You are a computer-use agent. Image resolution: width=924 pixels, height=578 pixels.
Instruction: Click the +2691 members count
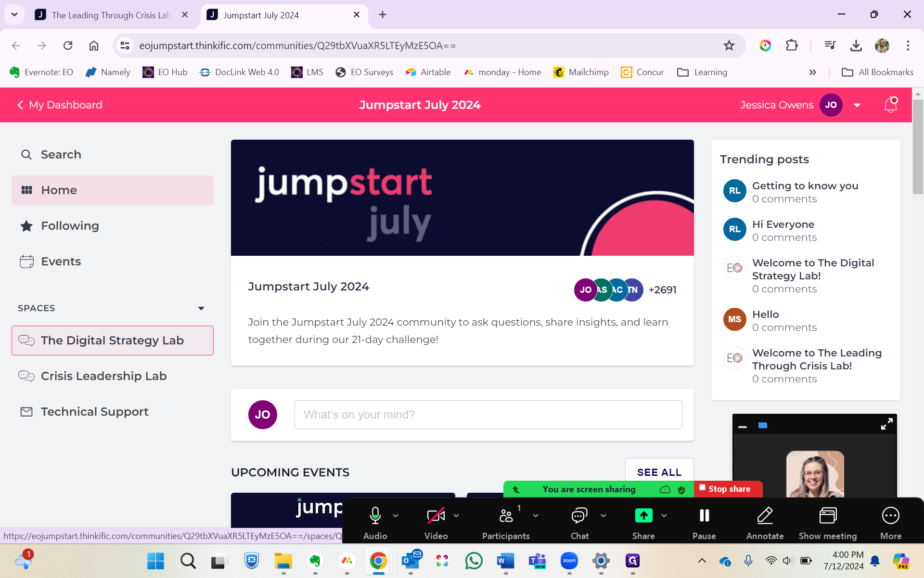662,290
